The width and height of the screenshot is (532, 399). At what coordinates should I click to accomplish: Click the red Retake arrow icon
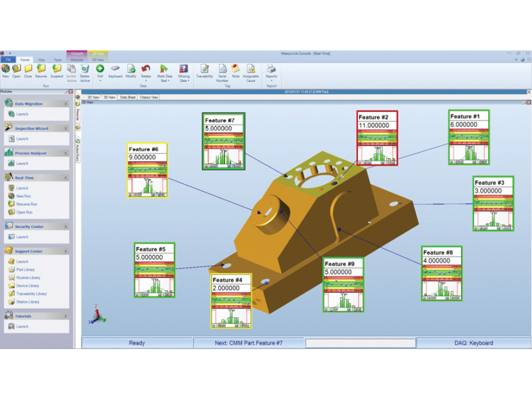click(x=146, y=68)
